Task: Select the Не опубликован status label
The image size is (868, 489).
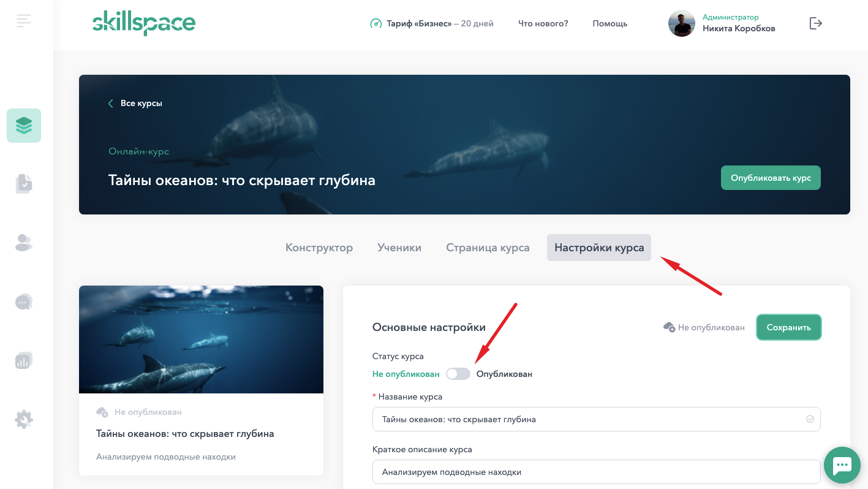Action: click(406, 374)
